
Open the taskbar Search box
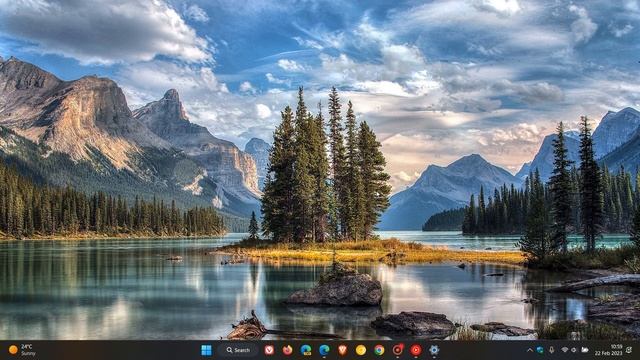pos(238,350)
